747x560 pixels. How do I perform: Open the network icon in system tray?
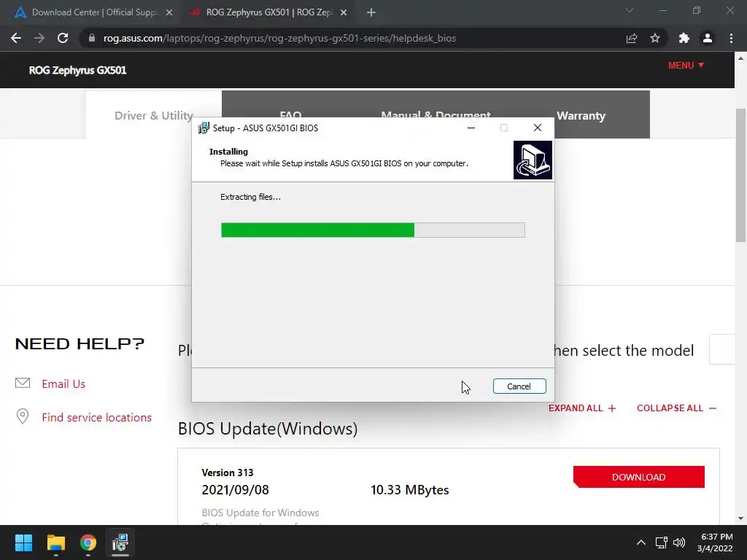(x=661, y=542)
